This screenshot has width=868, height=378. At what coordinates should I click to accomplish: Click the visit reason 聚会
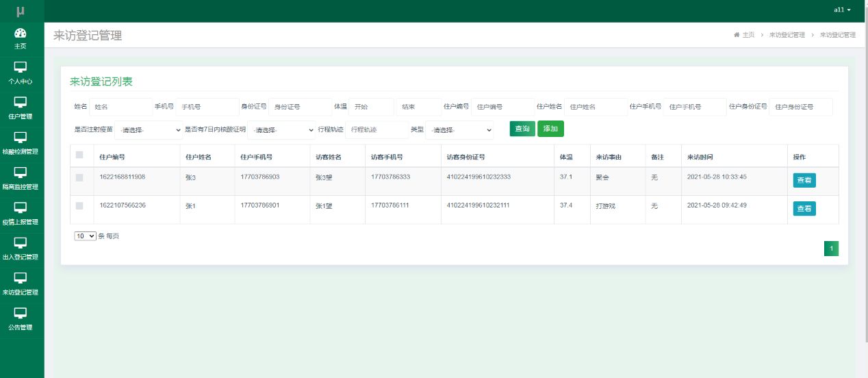pos(602,177)
